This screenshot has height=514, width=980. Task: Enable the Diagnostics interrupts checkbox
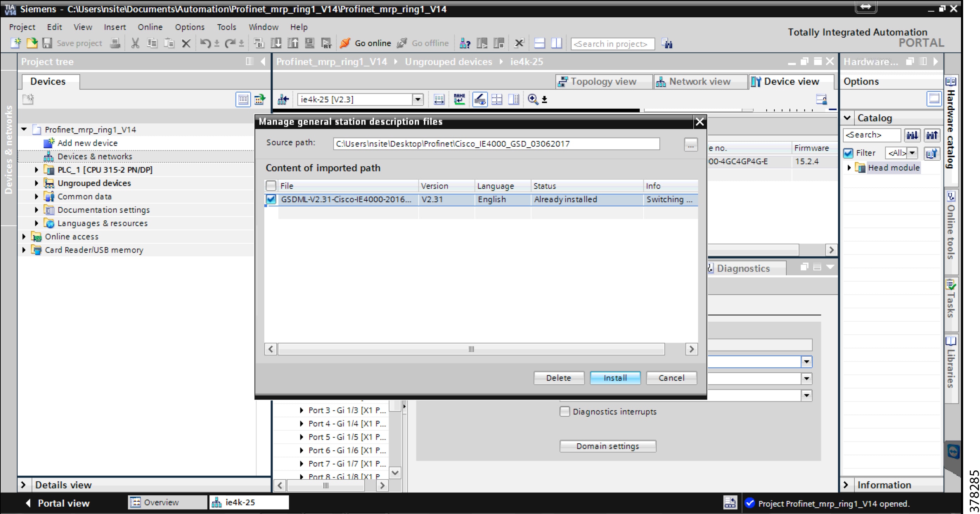(x=565, y=411)
